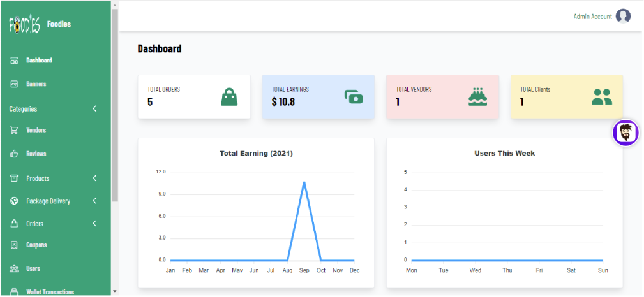Click the money icon on Total Earnings card

pyautogui.click(x=354, y=97)
